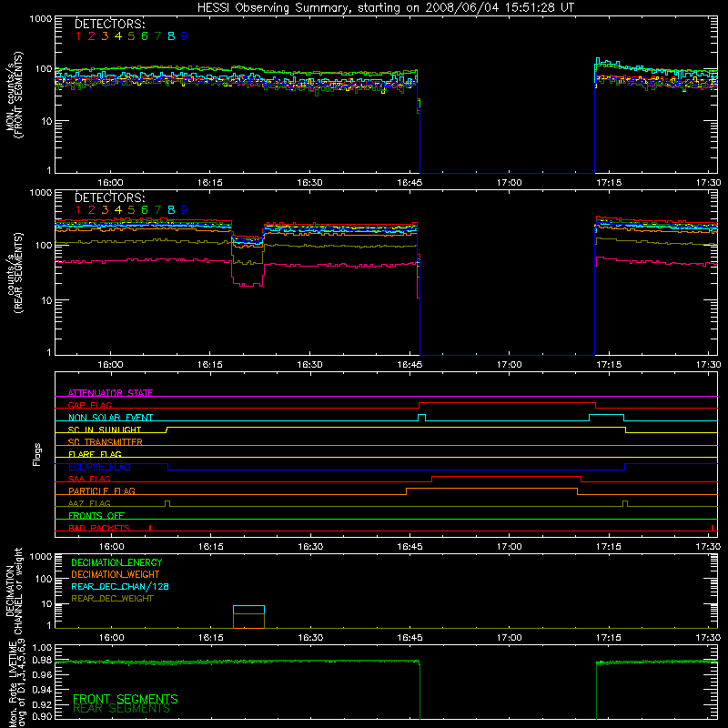Click the FRONT SEGMENTS livetime legend text
The image size is (728, 728).
(x=126, y=699)
